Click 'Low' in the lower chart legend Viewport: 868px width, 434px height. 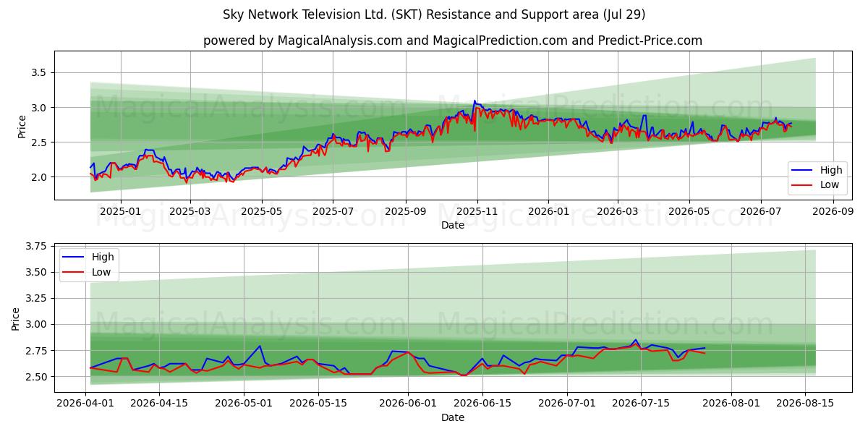click(x=101, y=272)
